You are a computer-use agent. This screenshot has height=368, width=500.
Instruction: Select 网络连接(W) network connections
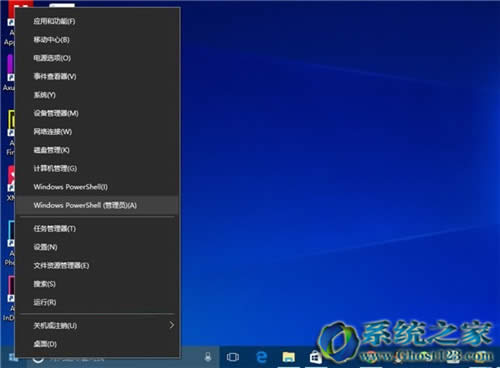coord(97,132)
